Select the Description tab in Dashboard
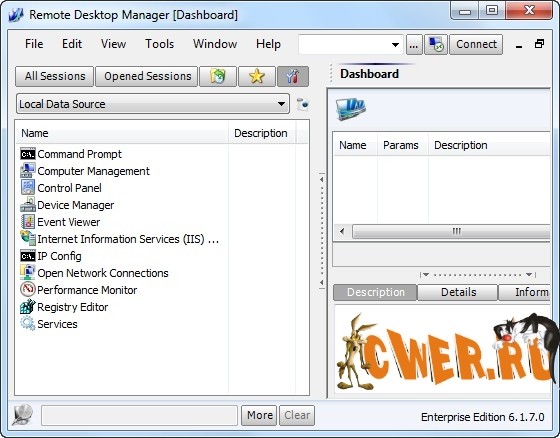 [375, 292]
